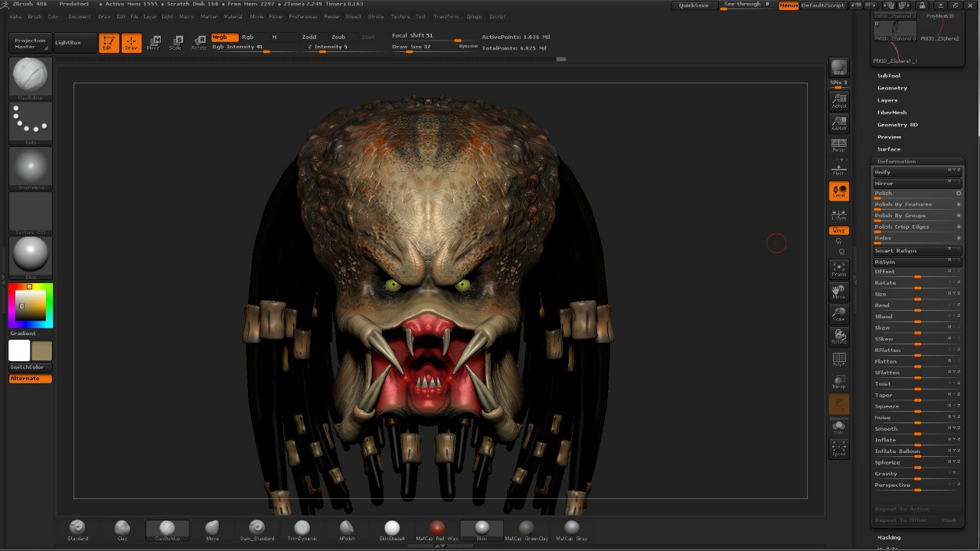The image size is (980, 551).
Task: Click the right shelf Move canvas icon
Action: [839, 291]
